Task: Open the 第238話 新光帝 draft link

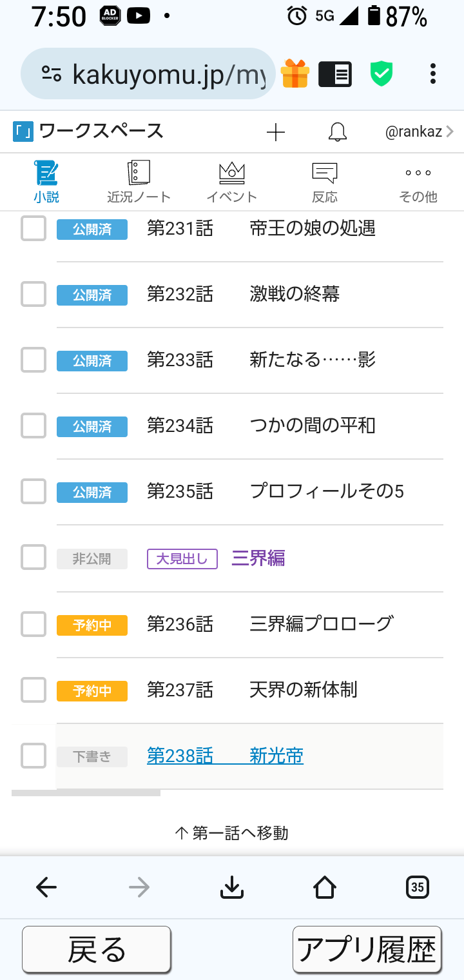Action: [225, 756]
